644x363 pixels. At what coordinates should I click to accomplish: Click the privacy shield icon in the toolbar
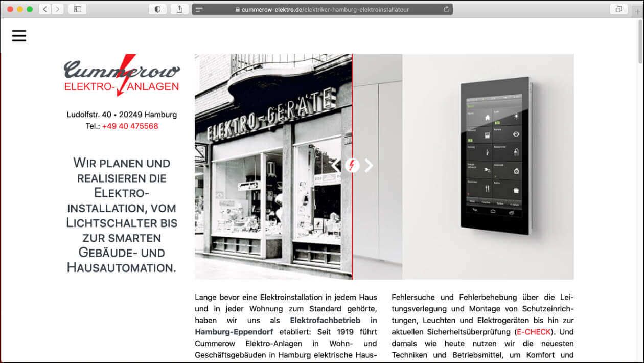[x=157, y=9]
